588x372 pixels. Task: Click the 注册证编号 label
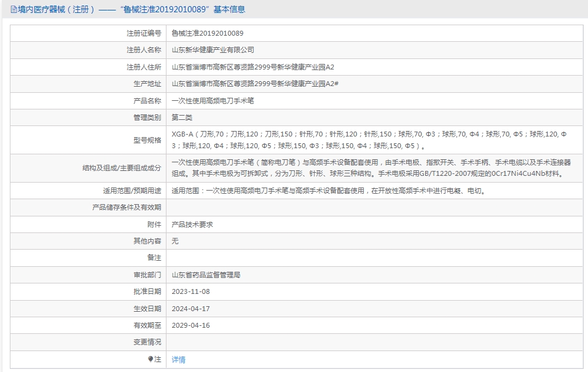(144, 33)
